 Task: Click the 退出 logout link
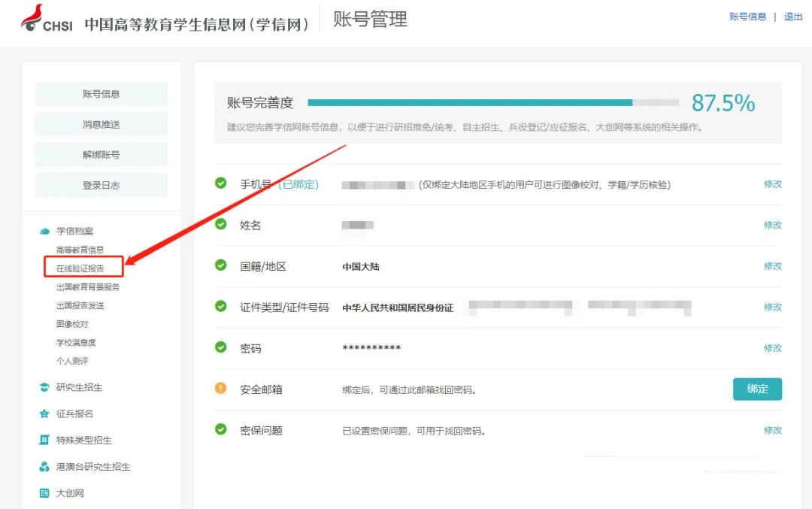coord(793,17)
